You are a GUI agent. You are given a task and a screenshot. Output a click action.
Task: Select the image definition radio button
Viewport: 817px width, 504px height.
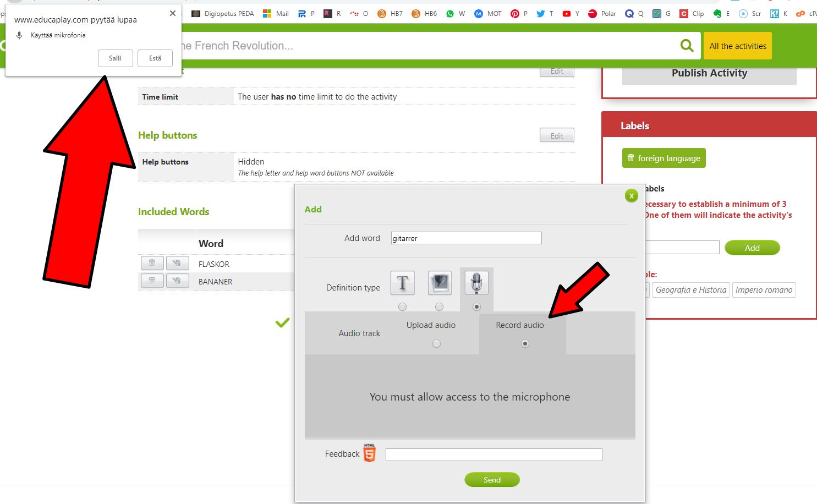click(439, 307)
